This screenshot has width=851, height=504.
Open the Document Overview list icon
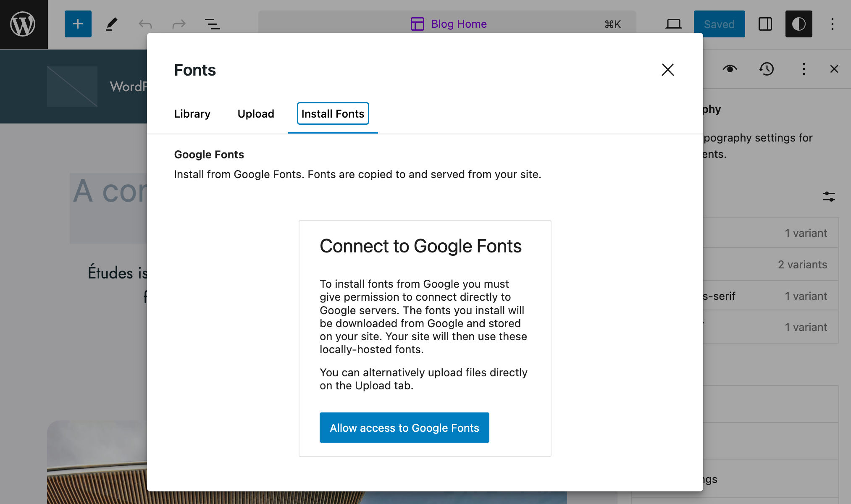212,24
